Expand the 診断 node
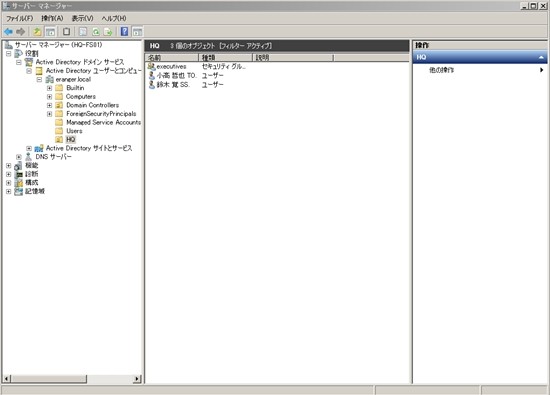Screen dimensions: 550x395 coord(9,174)
